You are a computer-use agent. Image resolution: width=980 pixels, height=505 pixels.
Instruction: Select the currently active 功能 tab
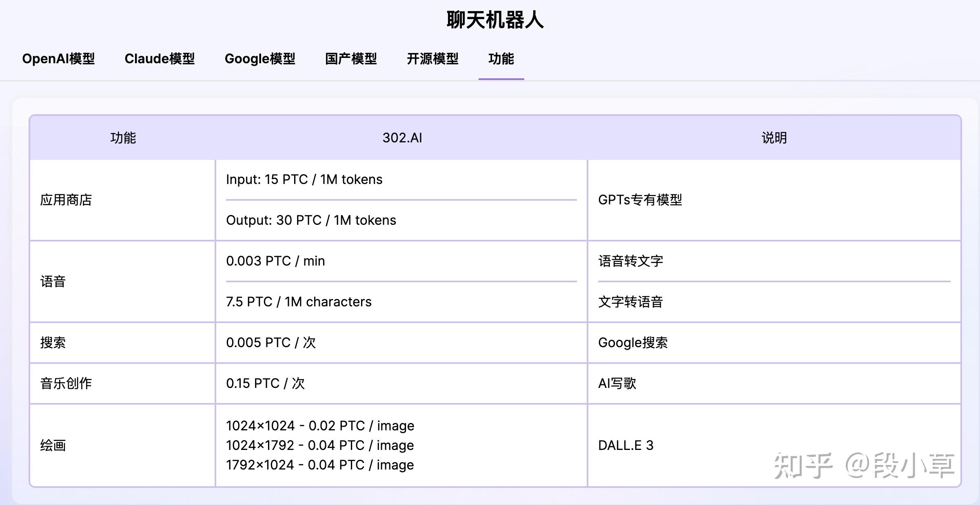point(501,59)
